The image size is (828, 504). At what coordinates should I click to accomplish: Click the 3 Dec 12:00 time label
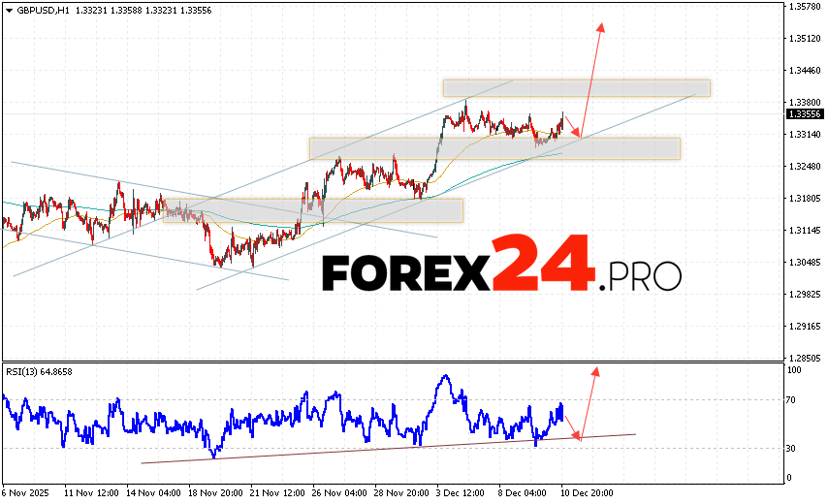click(x=461, y=493)
